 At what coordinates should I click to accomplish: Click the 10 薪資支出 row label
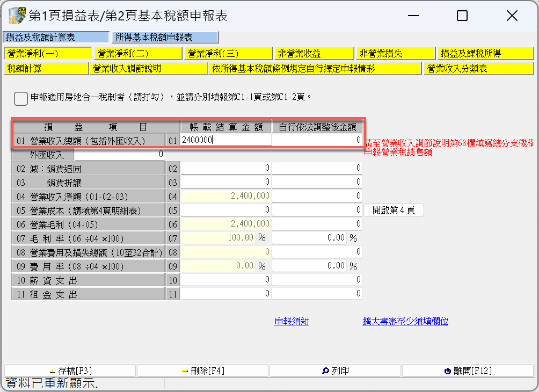point(89,281)
